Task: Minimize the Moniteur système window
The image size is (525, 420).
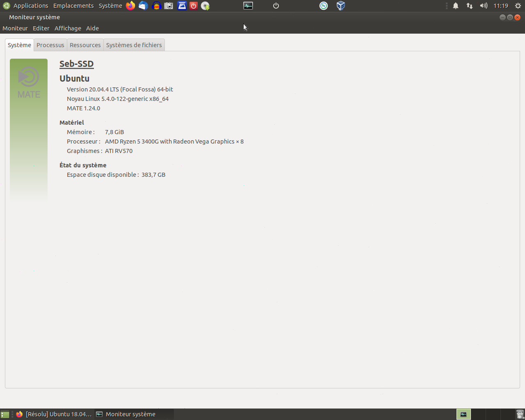Action: (502, 17)
